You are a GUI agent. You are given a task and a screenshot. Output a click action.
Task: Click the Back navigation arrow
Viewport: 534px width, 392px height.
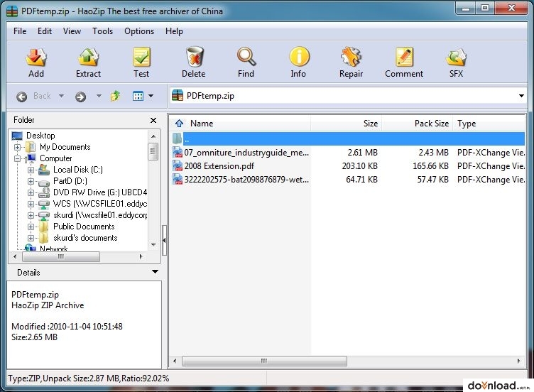[22, 97]
